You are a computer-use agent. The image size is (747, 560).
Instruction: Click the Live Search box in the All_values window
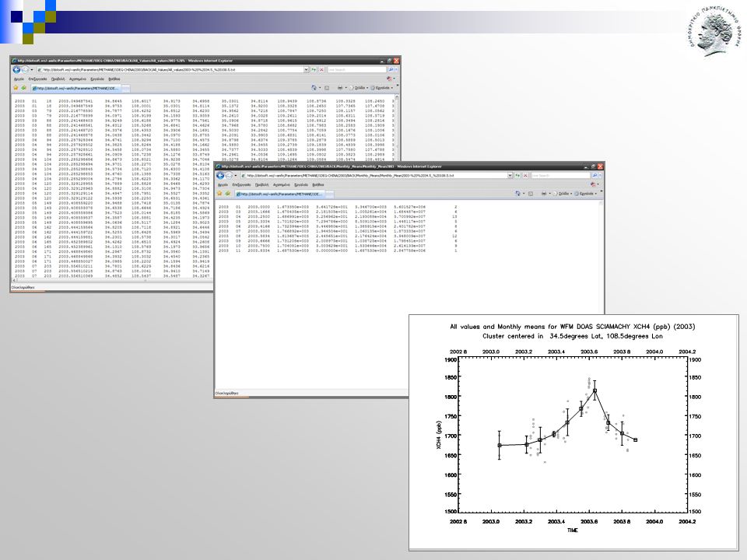356,69
